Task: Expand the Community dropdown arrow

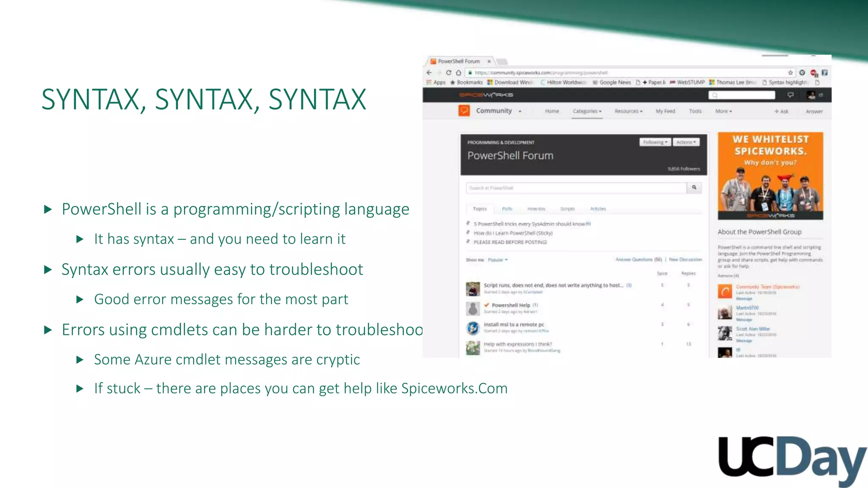Action: tap(520, 111)
